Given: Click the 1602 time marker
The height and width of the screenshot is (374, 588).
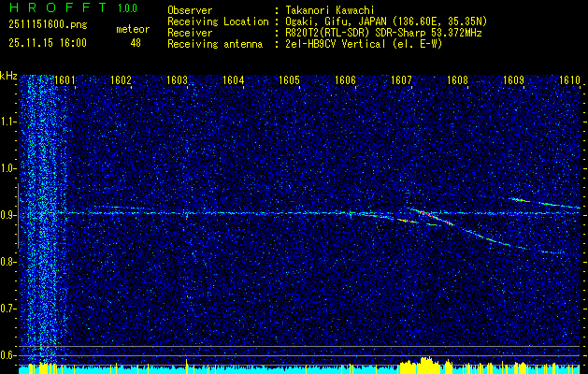Looking at the screenshot, I should click(122, 80).
